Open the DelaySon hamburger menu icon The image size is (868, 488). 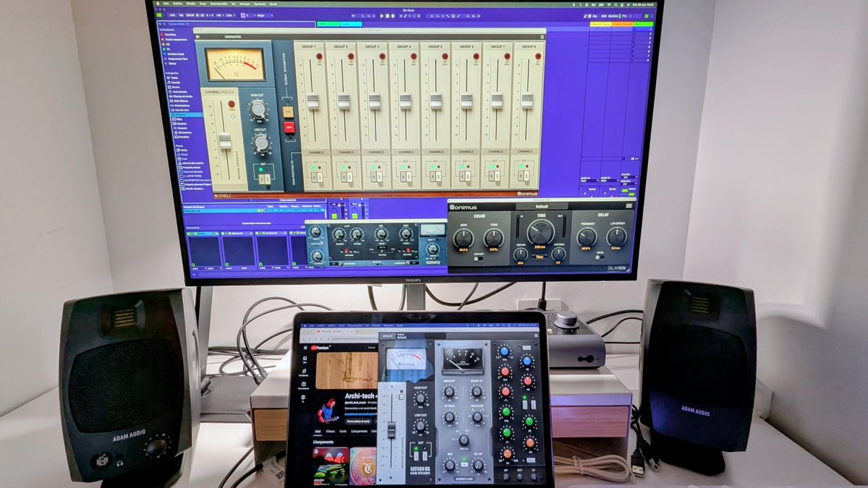pyautogui.click(x=629, y=205)
